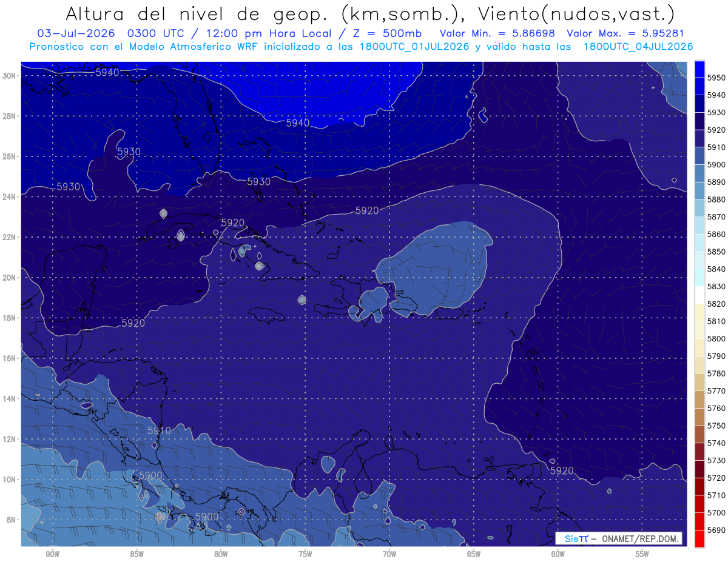The height and width of the screenshot is (562, 728).
Task: Click the 28N latitude label
Action: point(9,116)
